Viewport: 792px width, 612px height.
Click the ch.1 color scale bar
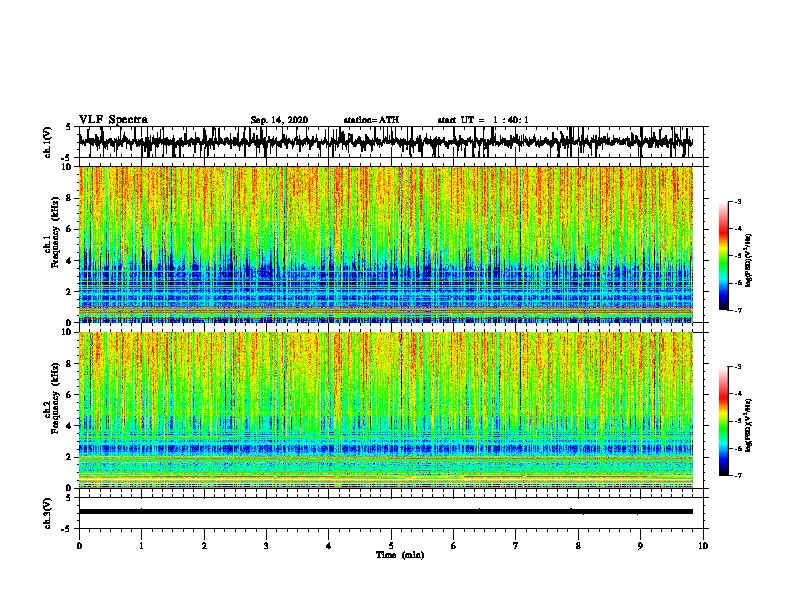(723, 256)
